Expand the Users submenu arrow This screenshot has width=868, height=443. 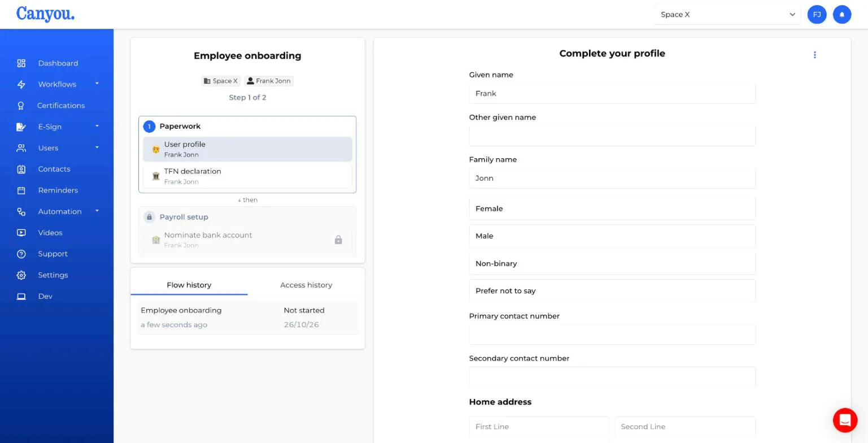coord(97,147)
